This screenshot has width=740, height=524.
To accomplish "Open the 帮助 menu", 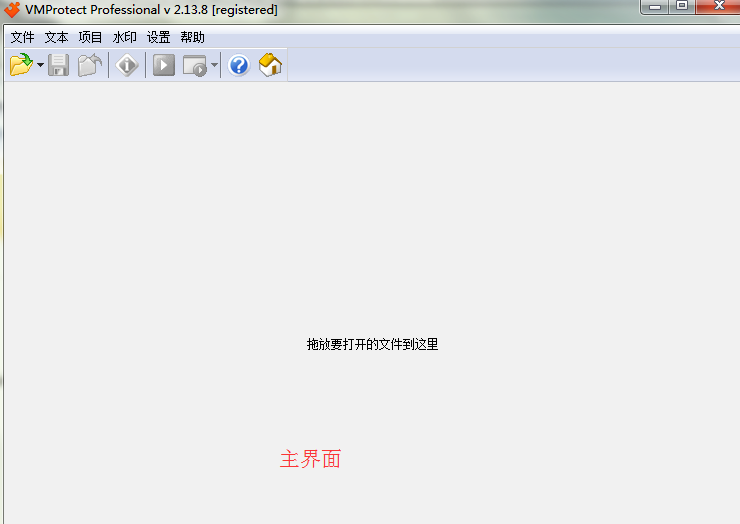I will [193, 37].
